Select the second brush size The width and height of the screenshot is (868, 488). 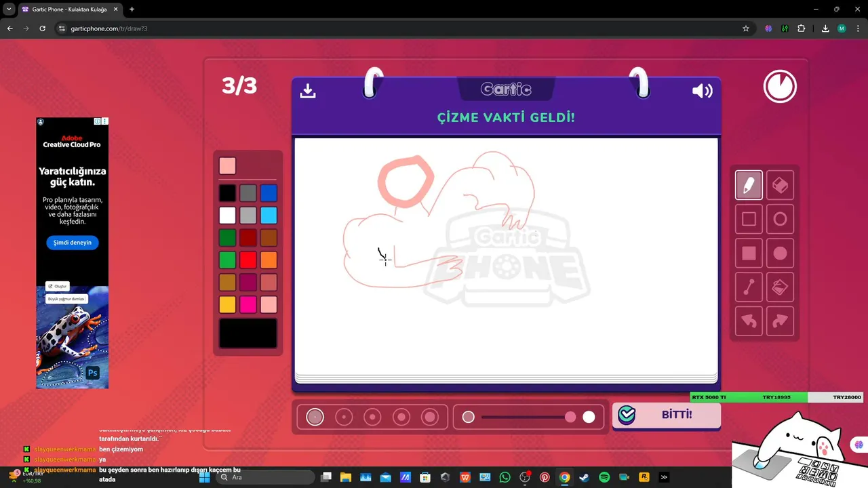(x=344, y=417)
